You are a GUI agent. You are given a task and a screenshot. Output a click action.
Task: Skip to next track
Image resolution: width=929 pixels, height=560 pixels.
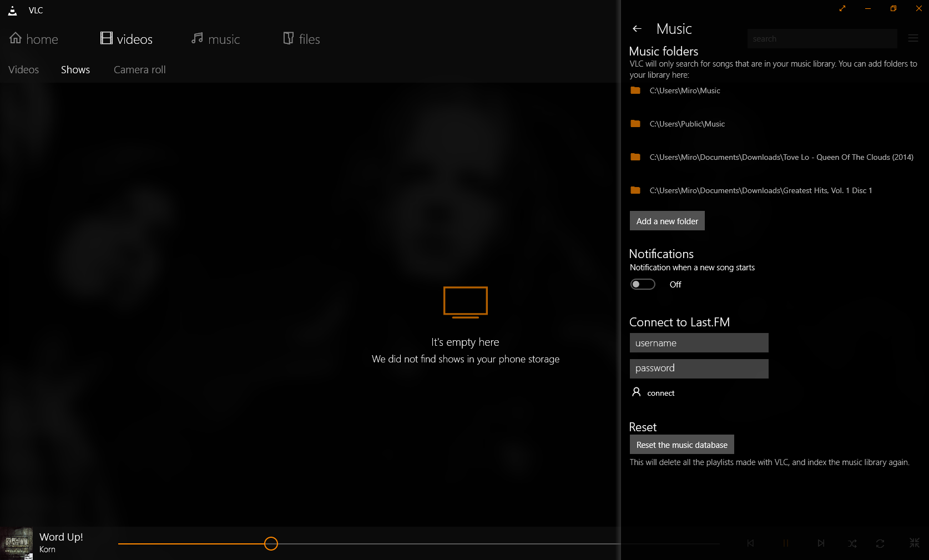point(821,543)
